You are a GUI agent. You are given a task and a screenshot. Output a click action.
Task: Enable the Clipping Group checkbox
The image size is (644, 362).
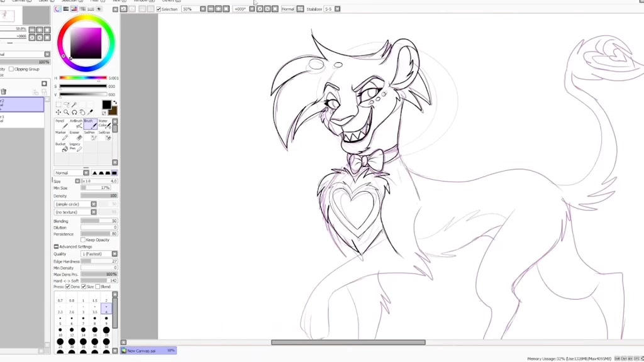(x=11, y=69)
